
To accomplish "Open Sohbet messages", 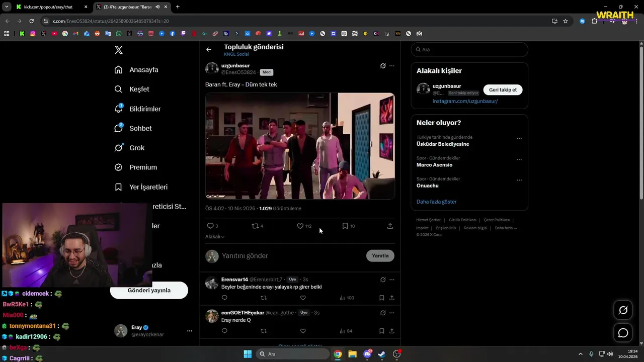I will (133, 128).
